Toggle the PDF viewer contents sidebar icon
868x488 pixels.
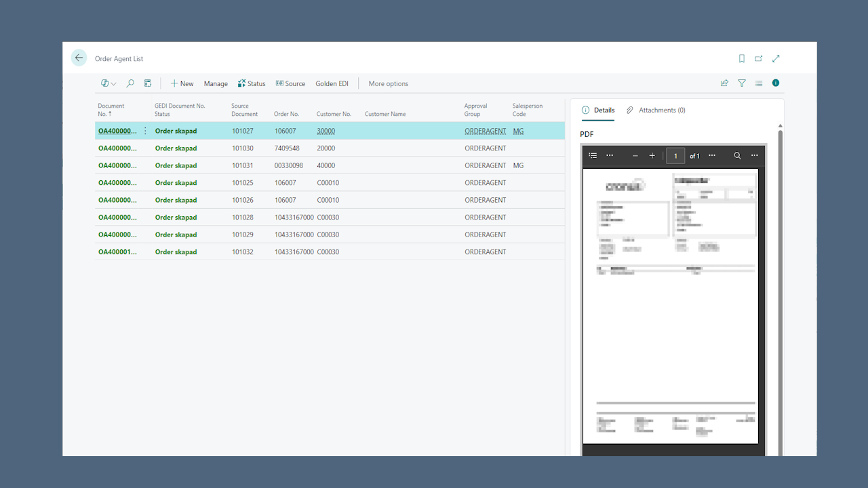(x=593, y=155)
